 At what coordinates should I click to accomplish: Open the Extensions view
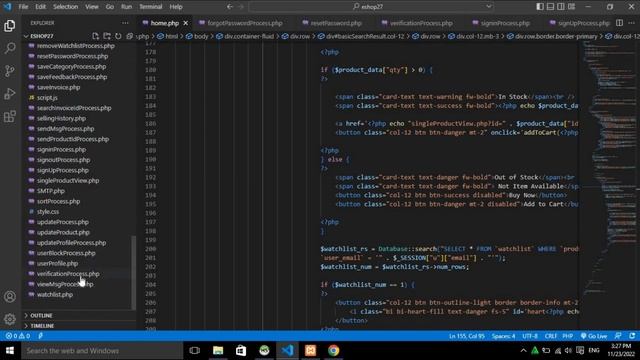point(10,116)
